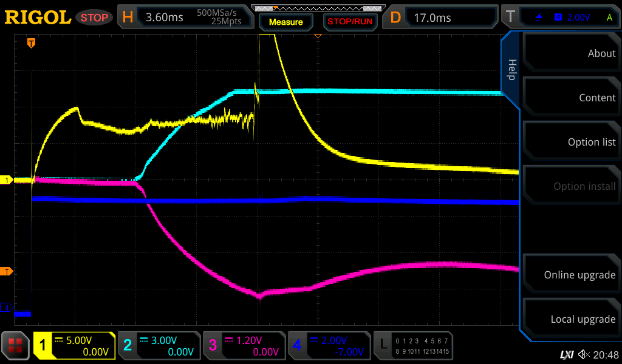Toggle channel 3 with 1.20V scale
622x364 pixels.
point(244,346)
